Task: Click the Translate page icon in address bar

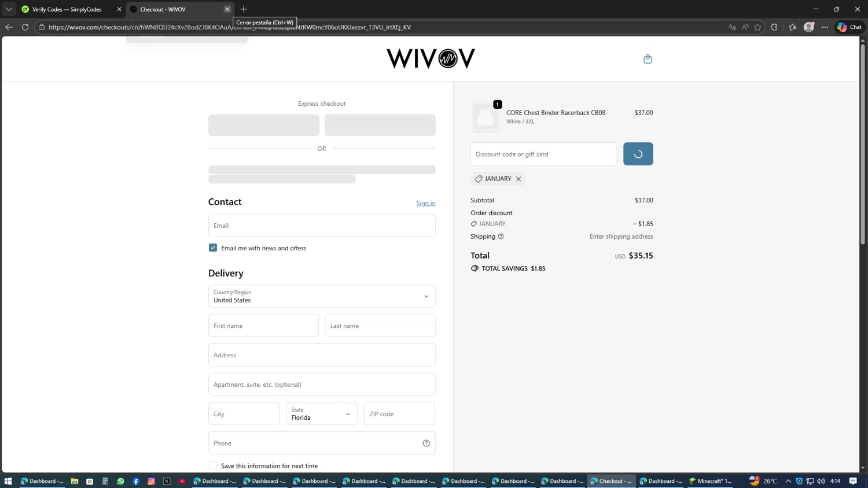Action: [x=732, y=27]
